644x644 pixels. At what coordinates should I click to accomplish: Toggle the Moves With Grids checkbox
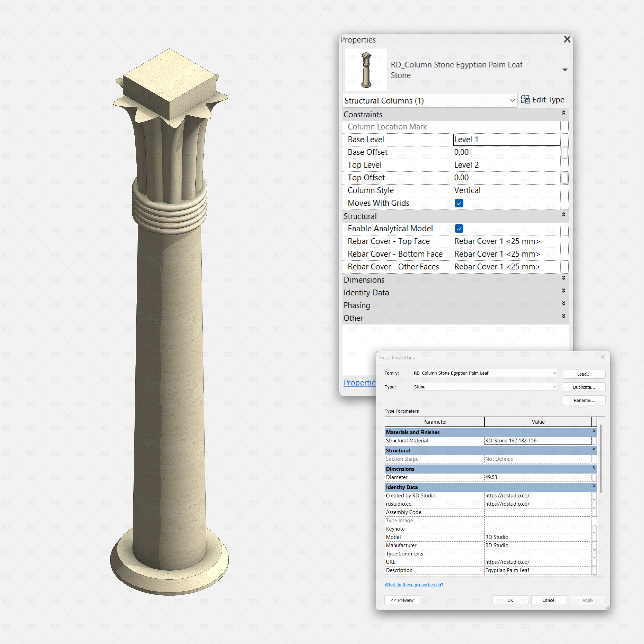[459, 203]
